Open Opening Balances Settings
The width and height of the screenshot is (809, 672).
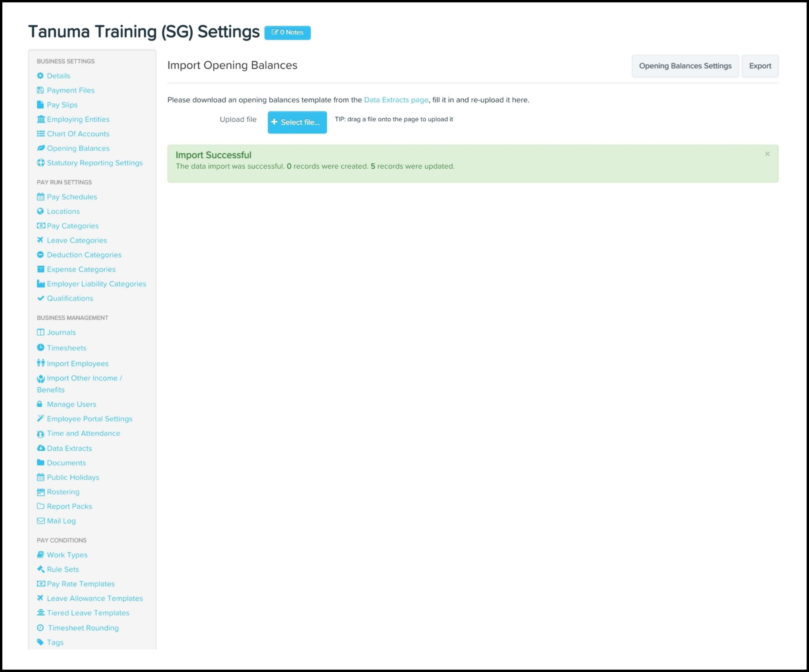coord(685,66)
